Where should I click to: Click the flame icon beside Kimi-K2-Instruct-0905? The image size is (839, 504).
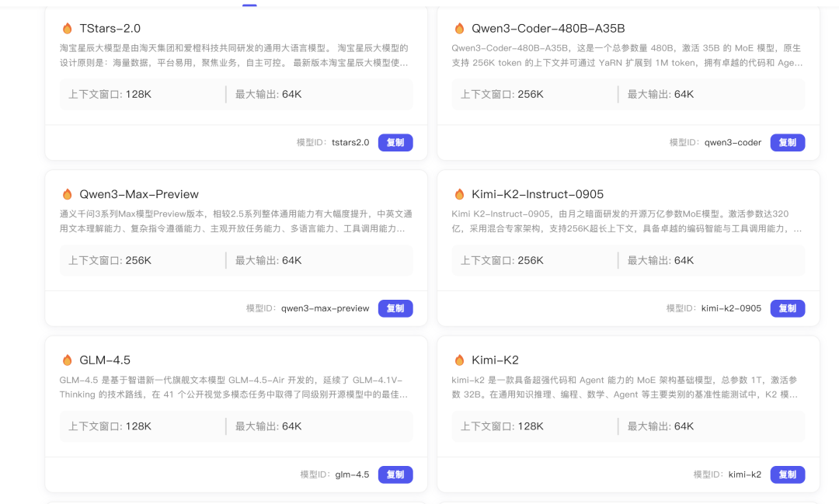(460, 194)
